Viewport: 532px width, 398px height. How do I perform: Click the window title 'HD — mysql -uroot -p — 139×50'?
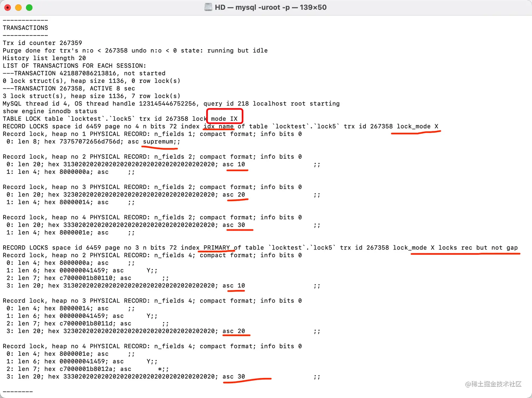tap(271, 7)
